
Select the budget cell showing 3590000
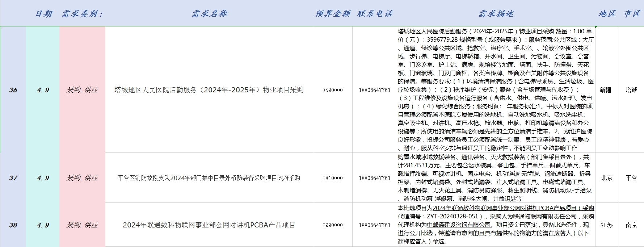[x=332, y=90]
